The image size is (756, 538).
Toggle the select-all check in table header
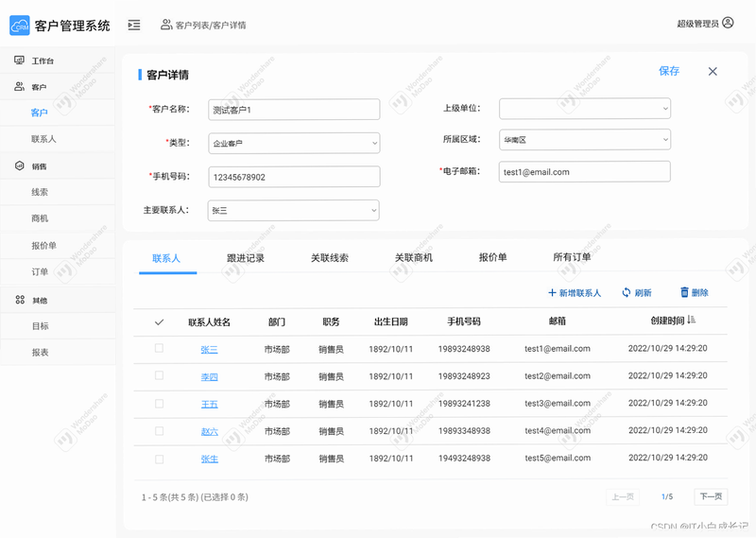tap(159, 321)
